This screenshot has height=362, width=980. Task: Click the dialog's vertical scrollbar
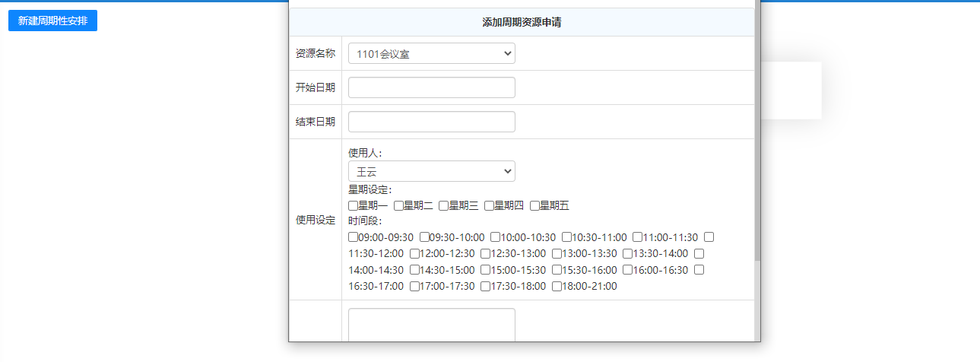pyautogui.click(x=757, y=152)
